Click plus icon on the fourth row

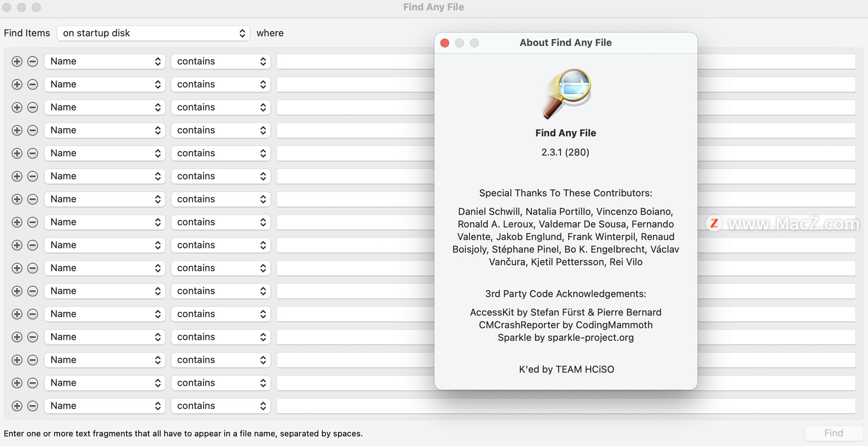click(x=17, y=130)
